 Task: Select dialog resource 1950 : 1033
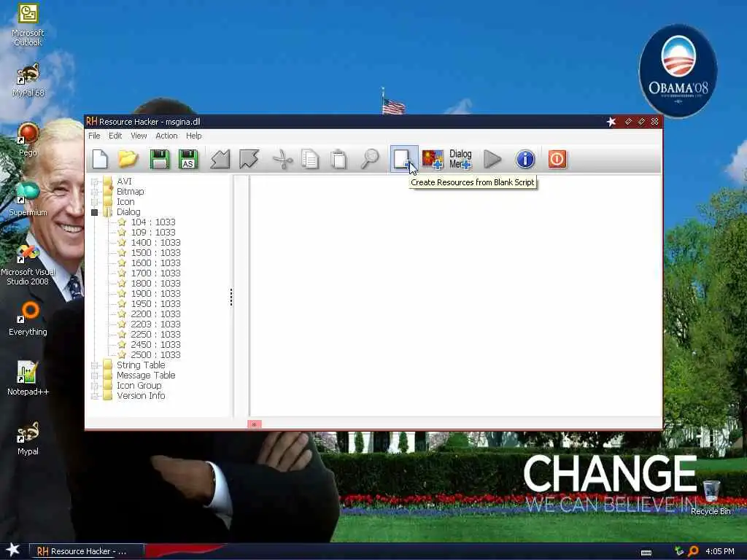pos(155,304)
